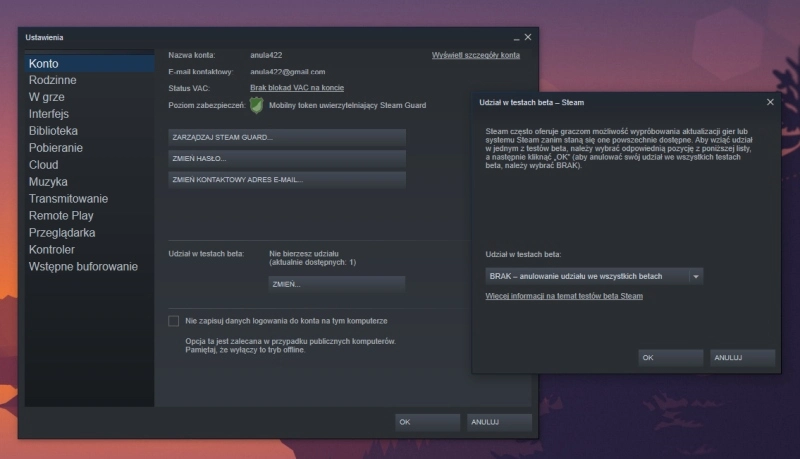Click Wyświetl szczegóły konta link

tap(476, 55)
